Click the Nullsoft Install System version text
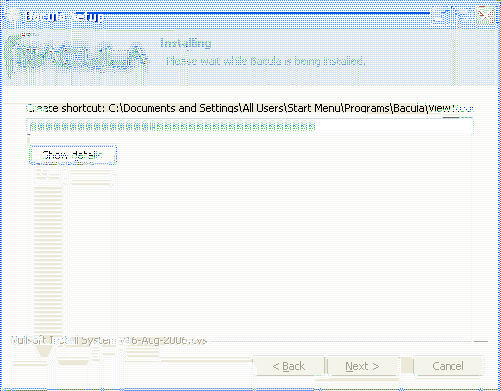The height and width of the screenshot is (391, 501). click(x=109, y=340)
